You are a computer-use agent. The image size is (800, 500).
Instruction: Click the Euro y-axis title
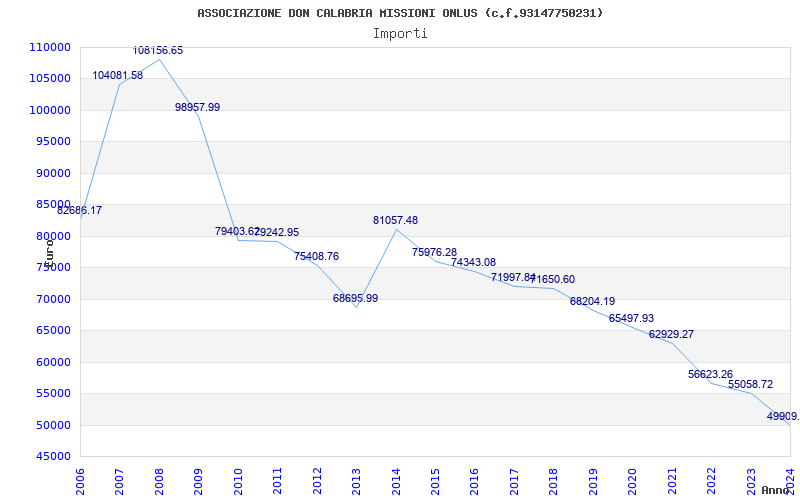(x=49, y=253)
